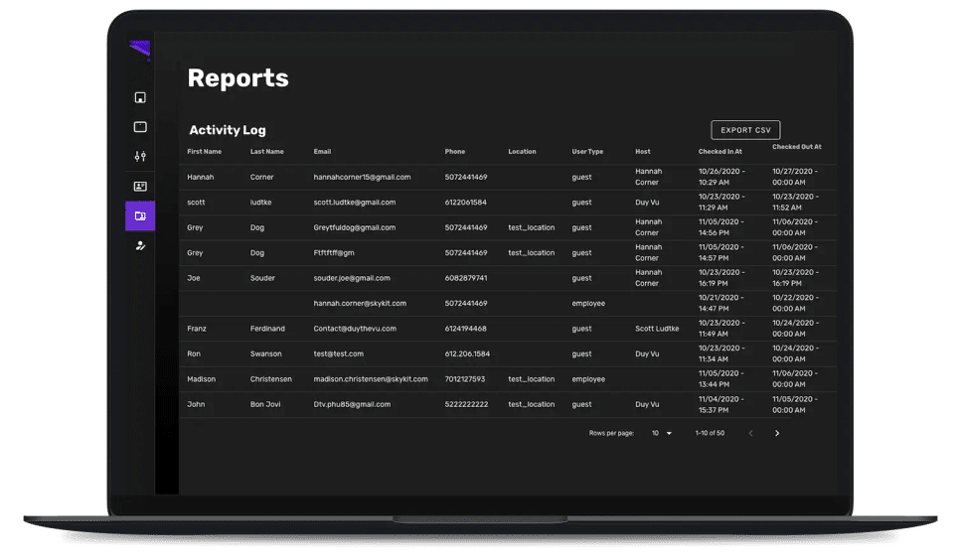Image resolution: width=954 pixels, height=560 pixels.
Task: Sort by First Name column header
Action: coord(205,151)
